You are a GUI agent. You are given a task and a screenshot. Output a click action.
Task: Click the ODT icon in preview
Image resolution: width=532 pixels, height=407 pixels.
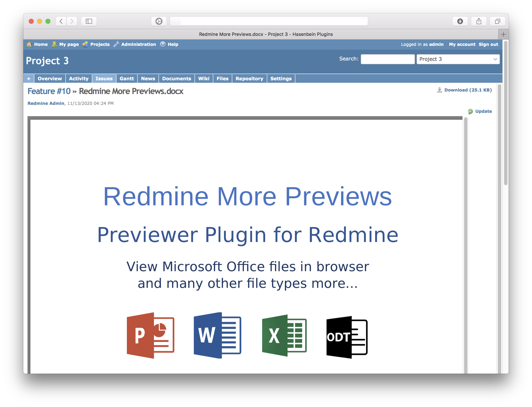(x=347, y=337)
